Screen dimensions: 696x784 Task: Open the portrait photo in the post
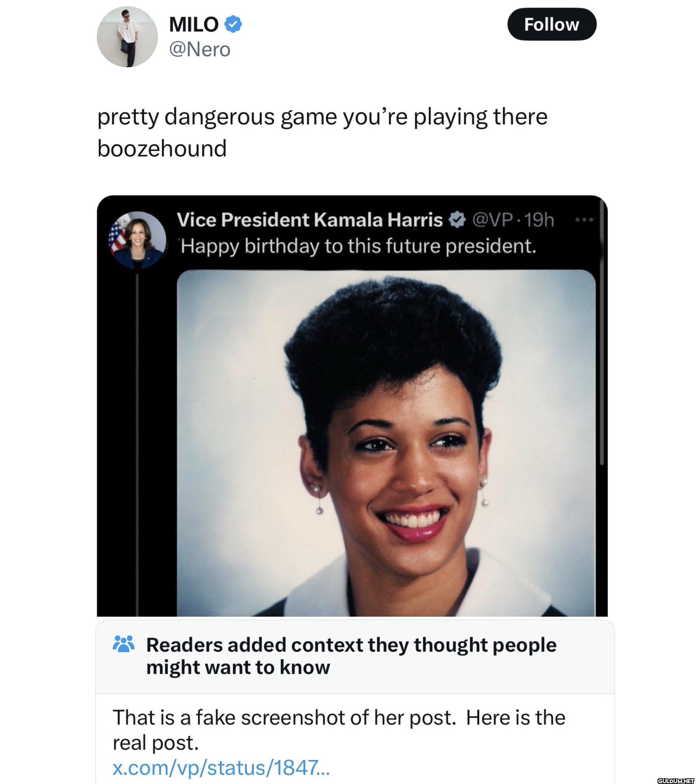coord(386,443)
